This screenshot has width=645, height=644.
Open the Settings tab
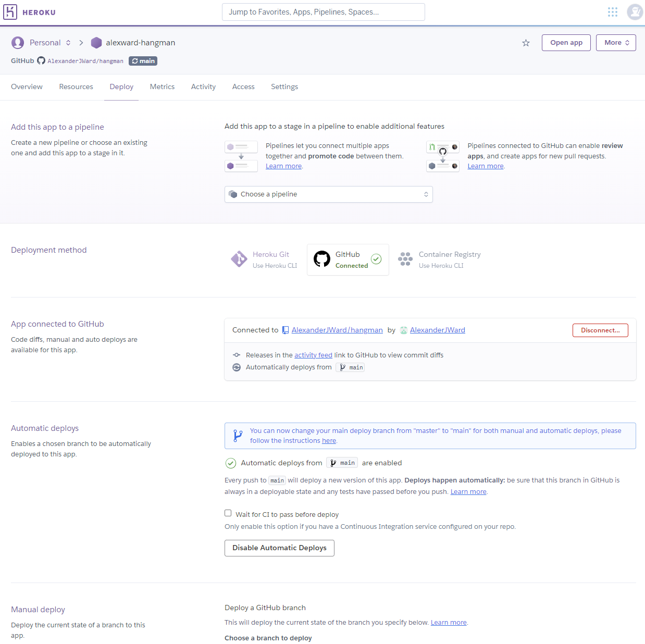pyautogui.click(x=284, y=86)
